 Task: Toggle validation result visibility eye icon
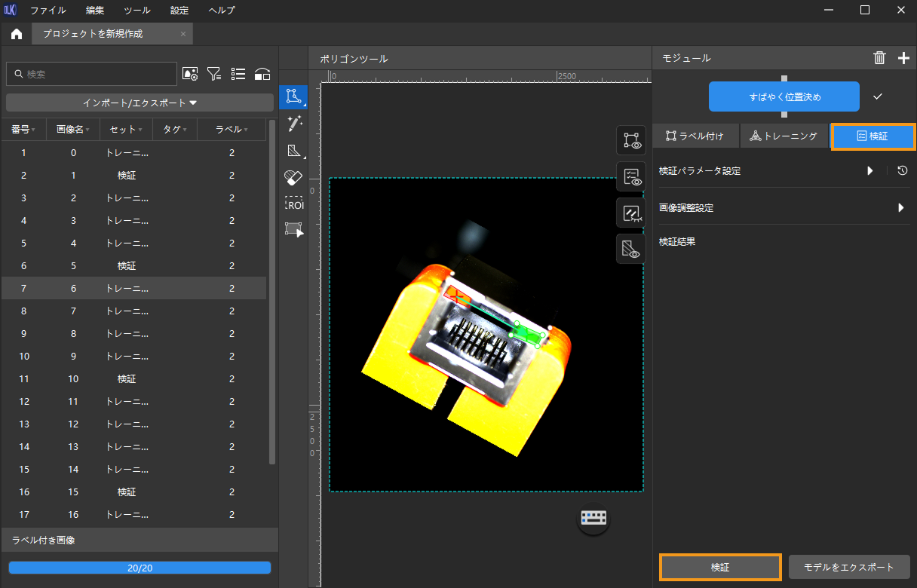(x=630, y=176)
